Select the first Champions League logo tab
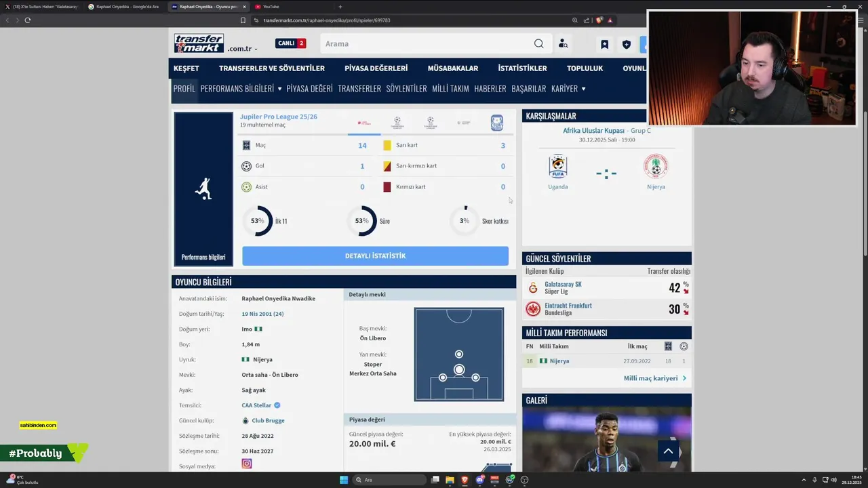 (397, 123)
